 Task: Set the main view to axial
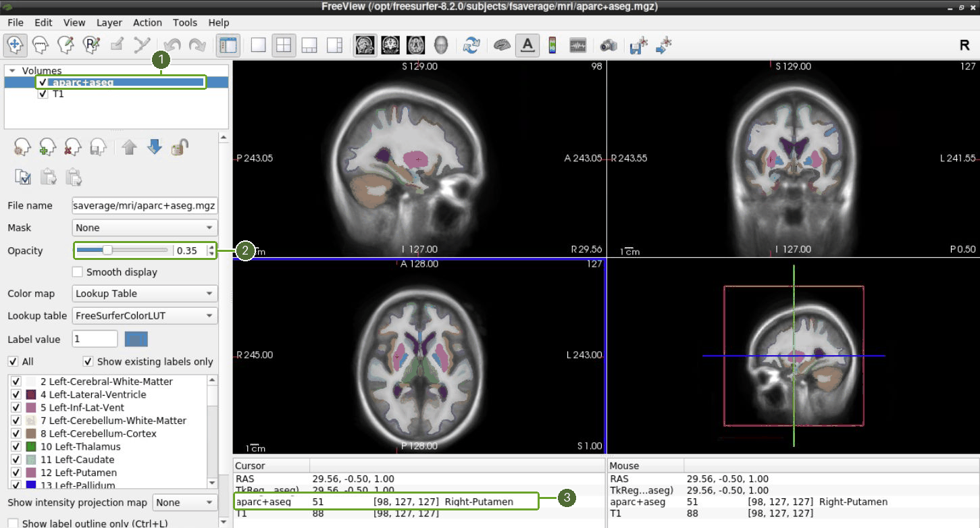tap(415, 45)
